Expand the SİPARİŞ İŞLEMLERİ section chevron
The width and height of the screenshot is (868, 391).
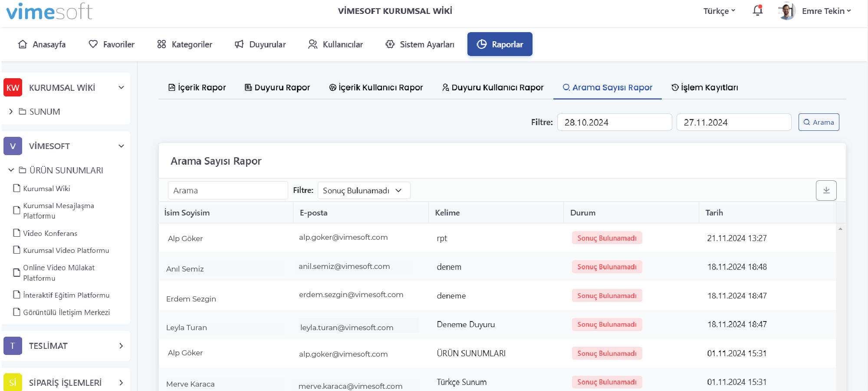(x=122, y=383)
